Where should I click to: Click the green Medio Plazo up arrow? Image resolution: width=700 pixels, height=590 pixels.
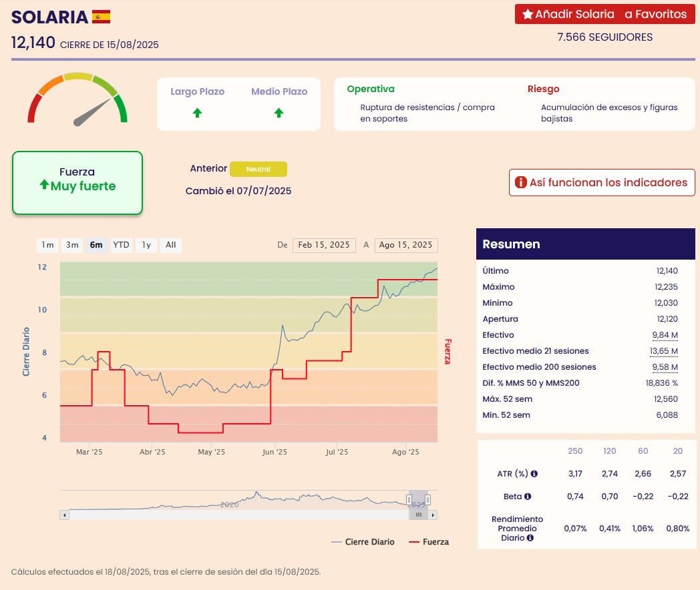279,113
